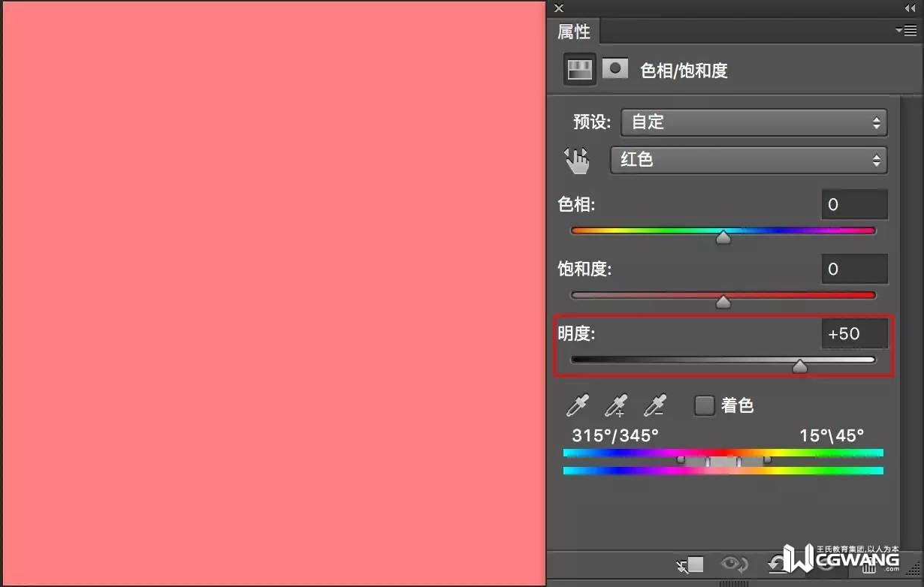The width and height of the screenshot is (924, 587).
Task: Select the layer mask icon
Action: [615, 68]
